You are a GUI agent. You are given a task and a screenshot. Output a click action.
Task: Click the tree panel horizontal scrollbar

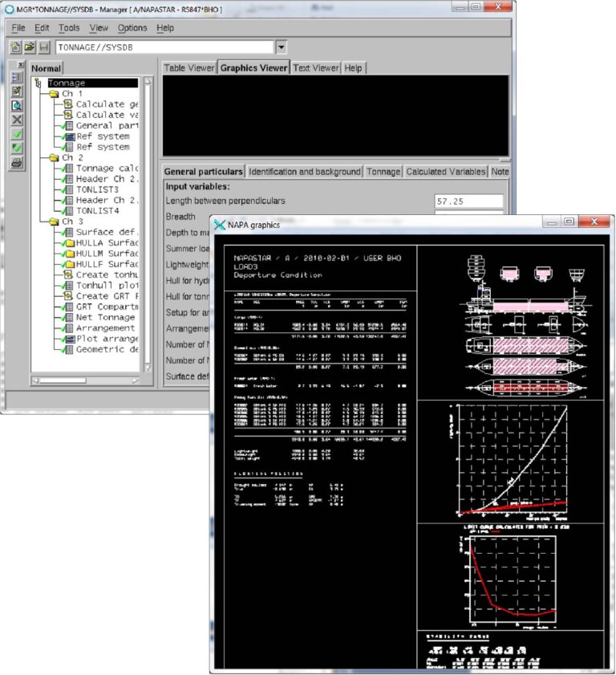[x=86, y=380]
